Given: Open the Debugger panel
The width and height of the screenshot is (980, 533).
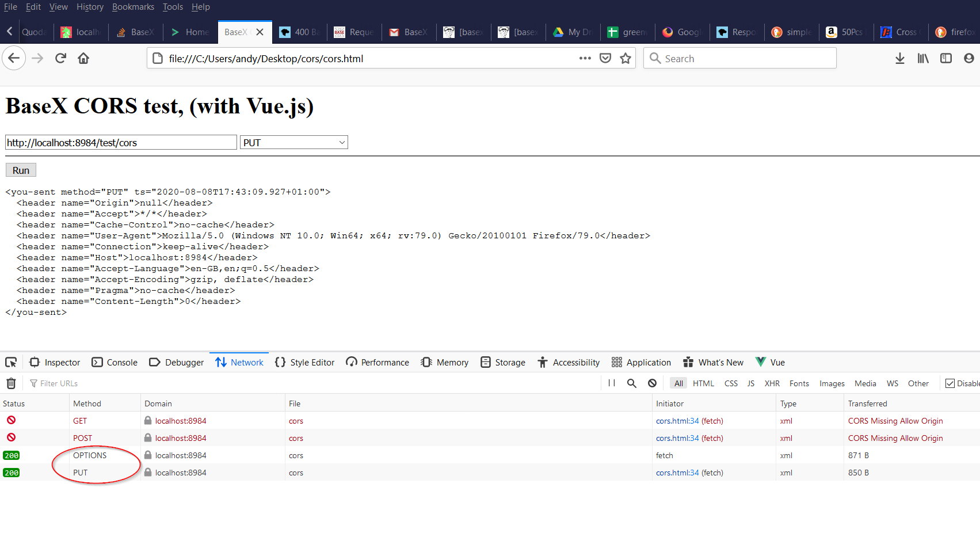Looking at the screenshot, I should tap(176, 362).
